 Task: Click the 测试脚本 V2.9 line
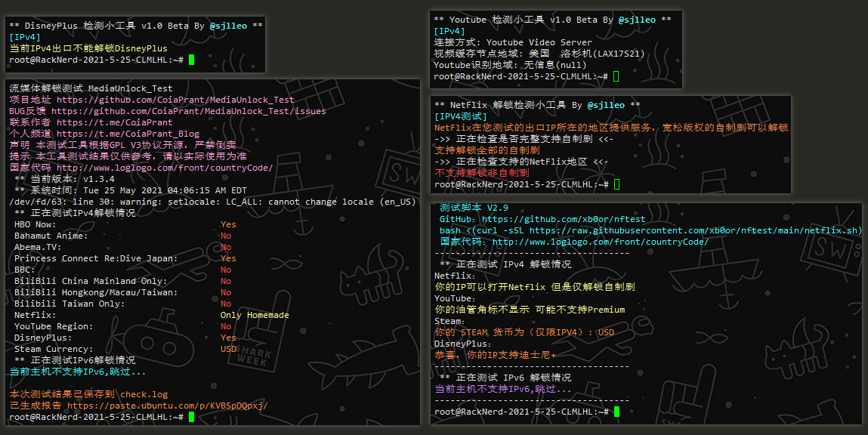tap(474, 208)
